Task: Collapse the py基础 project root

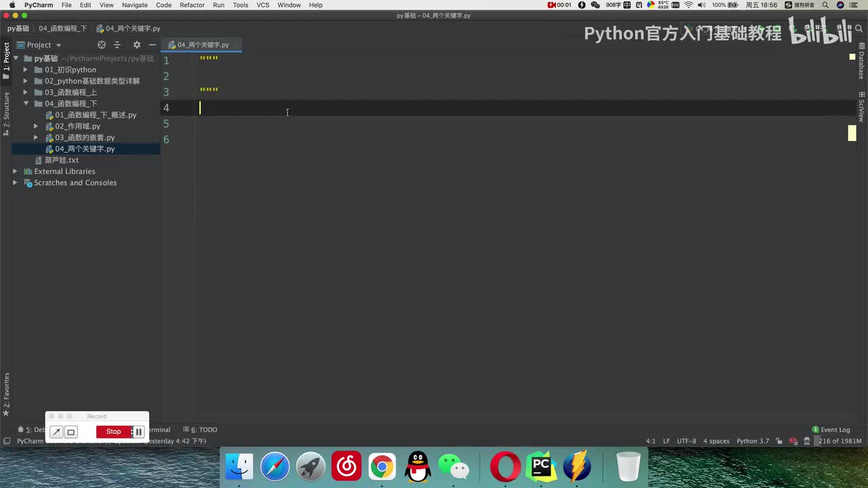Action: 15,58
